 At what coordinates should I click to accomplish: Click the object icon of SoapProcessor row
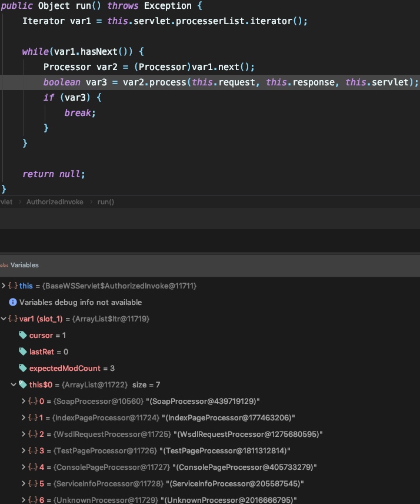click(x=33, y=401)
